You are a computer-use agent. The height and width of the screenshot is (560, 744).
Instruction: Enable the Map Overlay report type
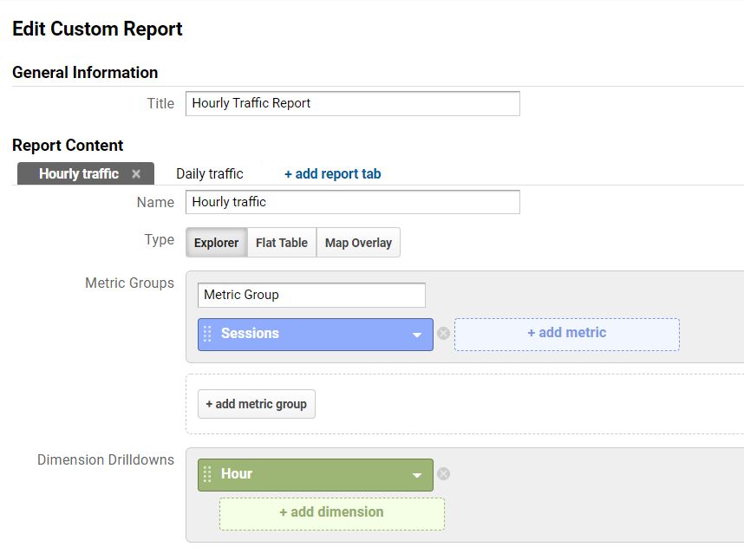[x=358, y=243]
